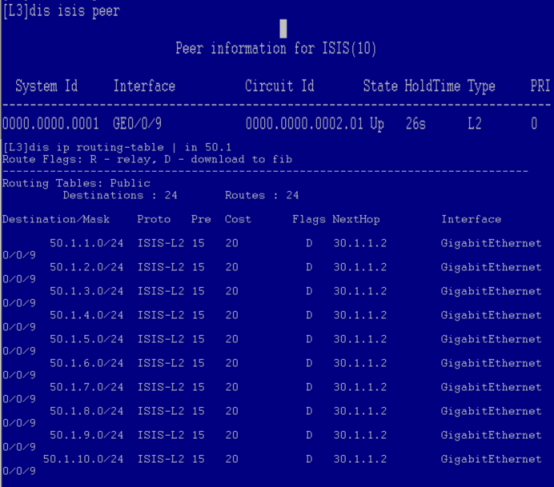Click the NextHop column header

pos(356,219)
